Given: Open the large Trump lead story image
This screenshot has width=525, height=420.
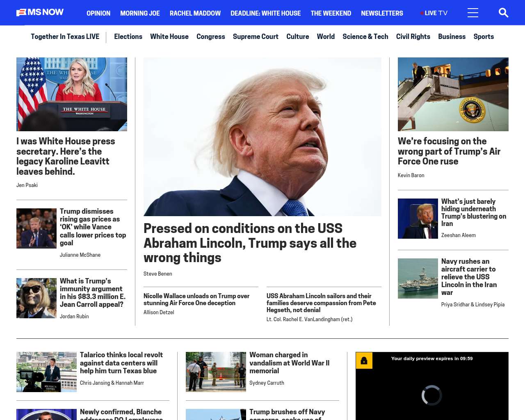Looking at the screenshot, I should (262, 137).
